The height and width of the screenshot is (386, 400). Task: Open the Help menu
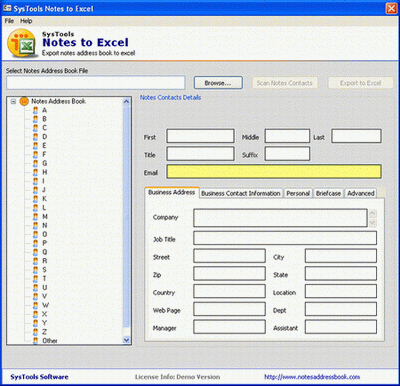[26, 21]
